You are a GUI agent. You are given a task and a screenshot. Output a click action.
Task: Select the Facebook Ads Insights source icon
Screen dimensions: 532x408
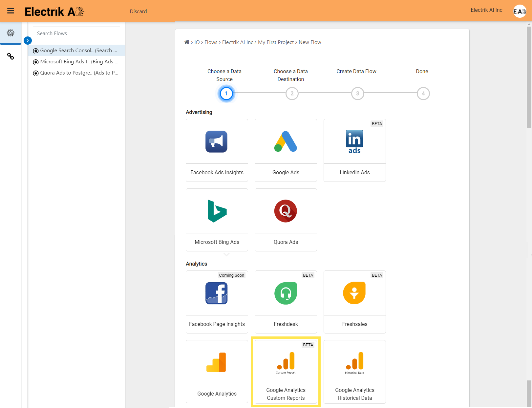tap(217, 141)
